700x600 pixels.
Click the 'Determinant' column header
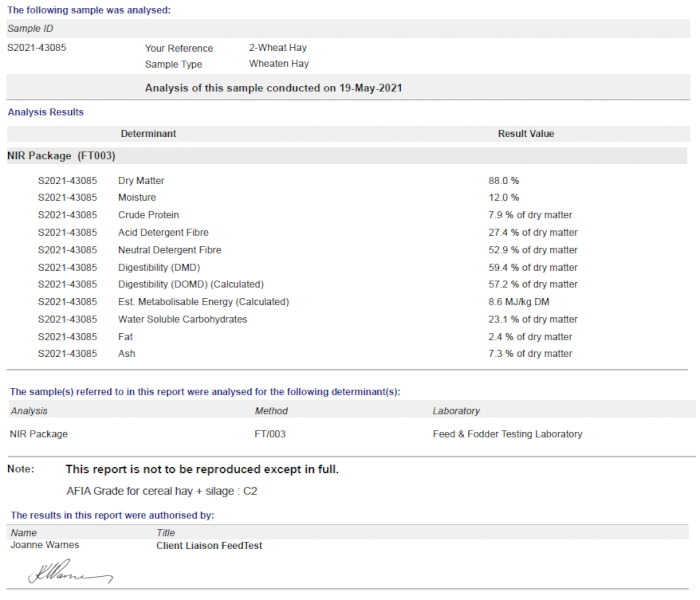pyautogui.click(x=148, y=133)
